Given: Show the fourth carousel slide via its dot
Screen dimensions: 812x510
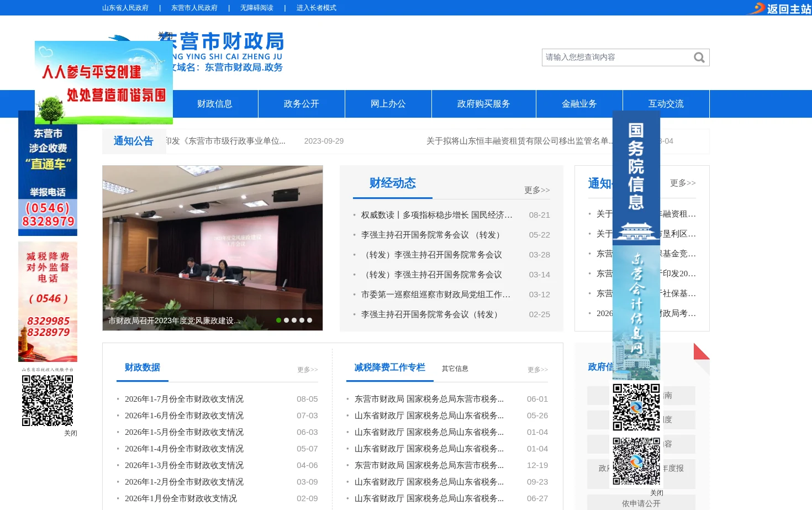Looking at the screenshot, I should pos(302,320).
